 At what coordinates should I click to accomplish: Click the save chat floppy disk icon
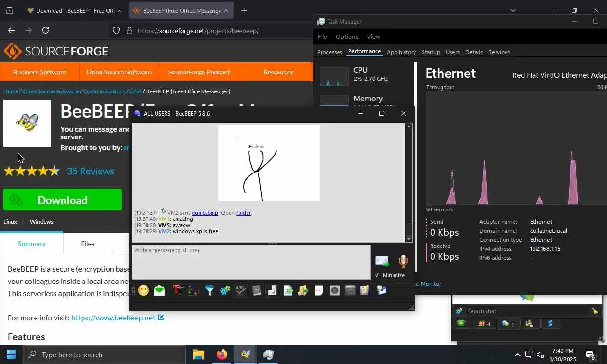click(x=365, y=291)
